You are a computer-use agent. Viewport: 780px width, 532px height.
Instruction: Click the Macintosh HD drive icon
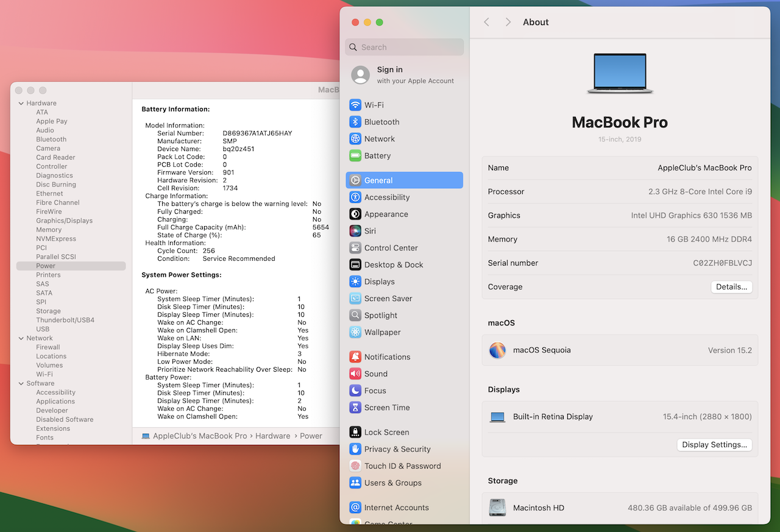[498, 508]
